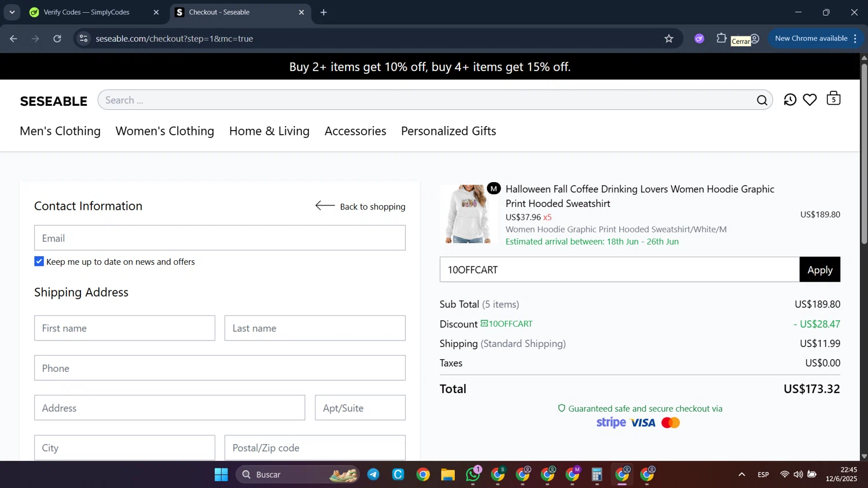
Task: Open Telegram from taskbar
Action: [373, 475]
